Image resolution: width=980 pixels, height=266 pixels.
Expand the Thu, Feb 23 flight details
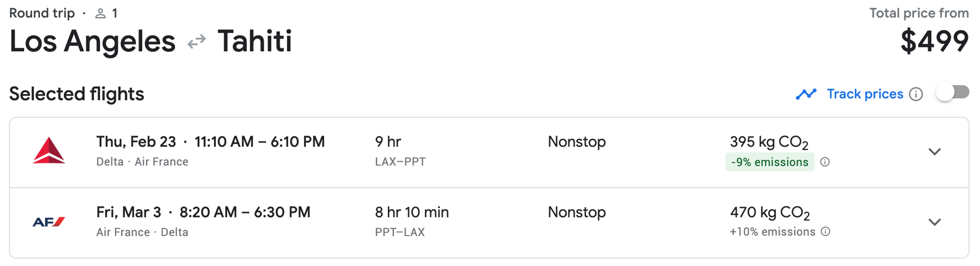(934, 152)
